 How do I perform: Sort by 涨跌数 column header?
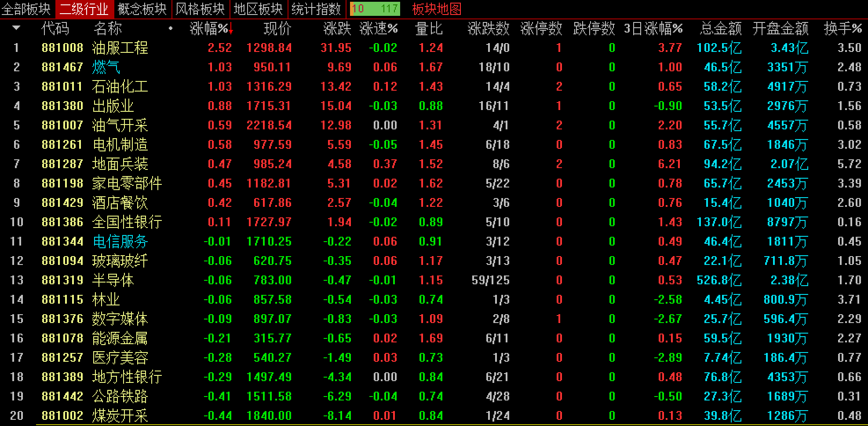click(489, 29)
